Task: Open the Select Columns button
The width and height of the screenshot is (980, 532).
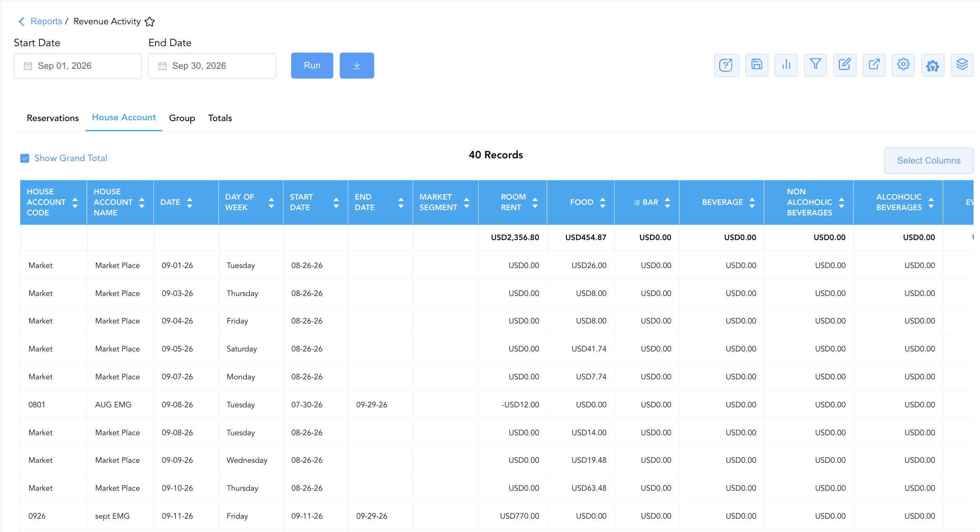Action: pos(929,161)
